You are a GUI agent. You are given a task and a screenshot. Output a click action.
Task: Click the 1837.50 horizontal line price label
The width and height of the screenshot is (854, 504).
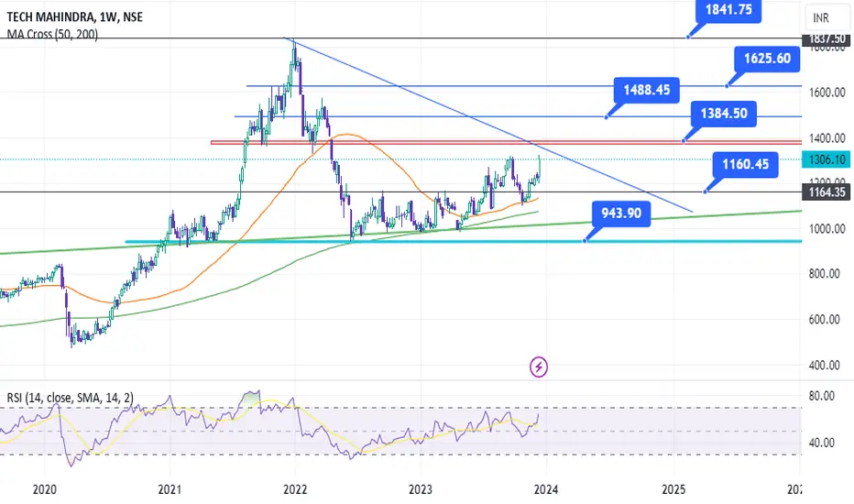tap(827, 38)
